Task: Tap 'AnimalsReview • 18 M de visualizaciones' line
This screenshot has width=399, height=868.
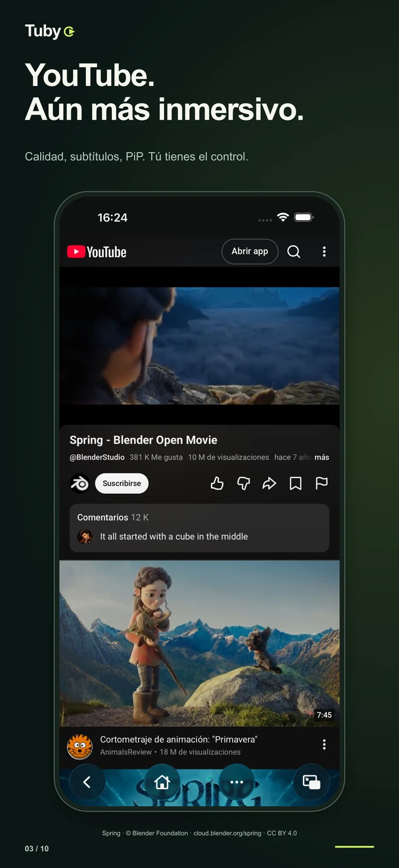Action: tap(170, 752)
